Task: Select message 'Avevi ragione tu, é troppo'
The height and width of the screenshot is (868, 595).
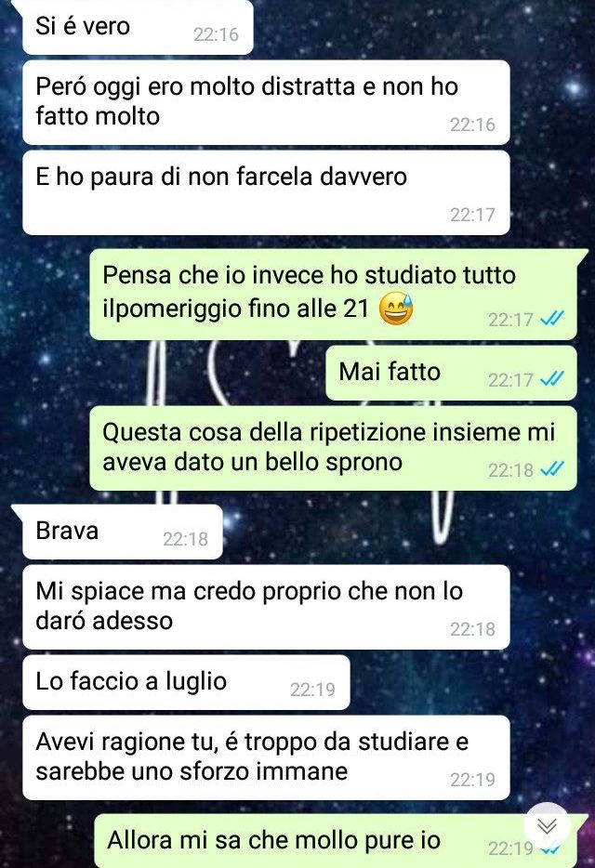Action: click(x=266, y=757)
